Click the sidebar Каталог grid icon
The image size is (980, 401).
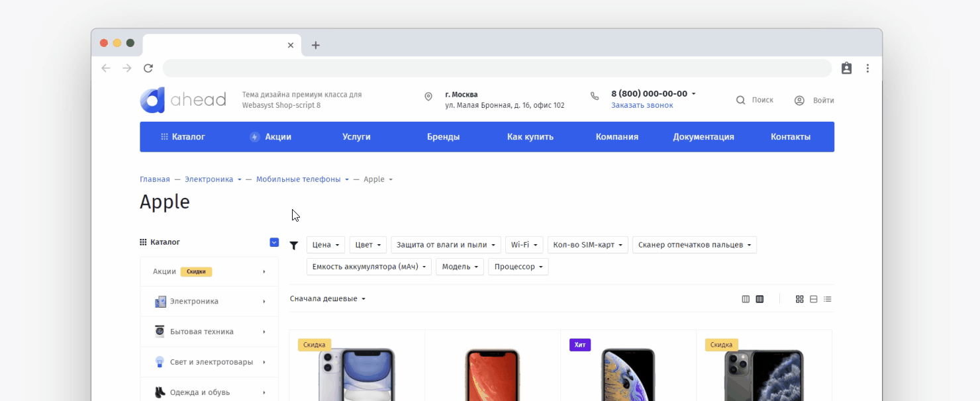click(143, 242)
